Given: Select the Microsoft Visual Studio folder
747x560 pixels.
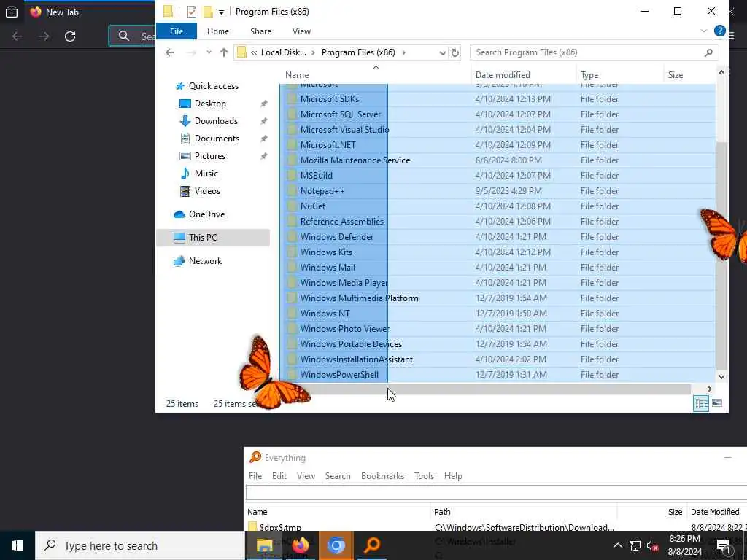Looking at the screenshot, I should pos(498,130).
